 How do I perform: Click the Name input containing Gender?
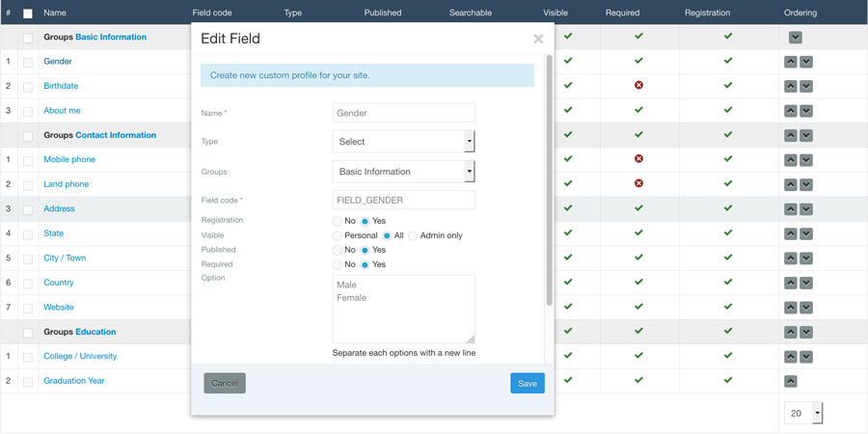coord(403,113)
